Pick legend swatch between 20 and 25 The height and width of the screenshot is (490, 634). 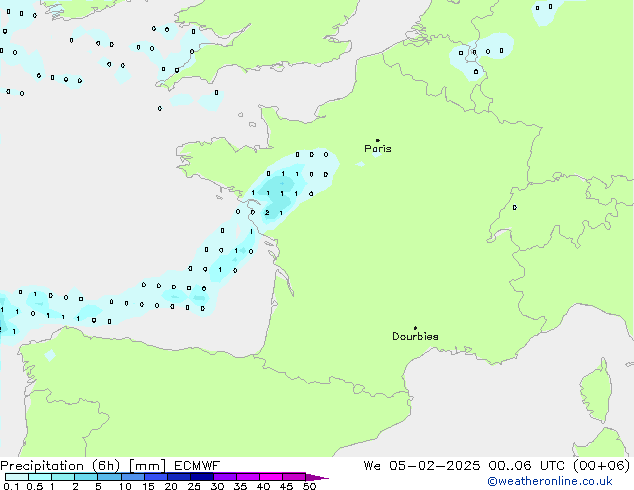tap(179, 477)
